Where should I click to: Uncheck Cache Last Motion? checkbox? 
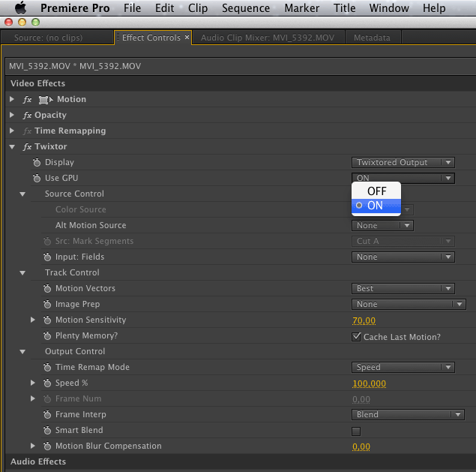click(356, 337)
